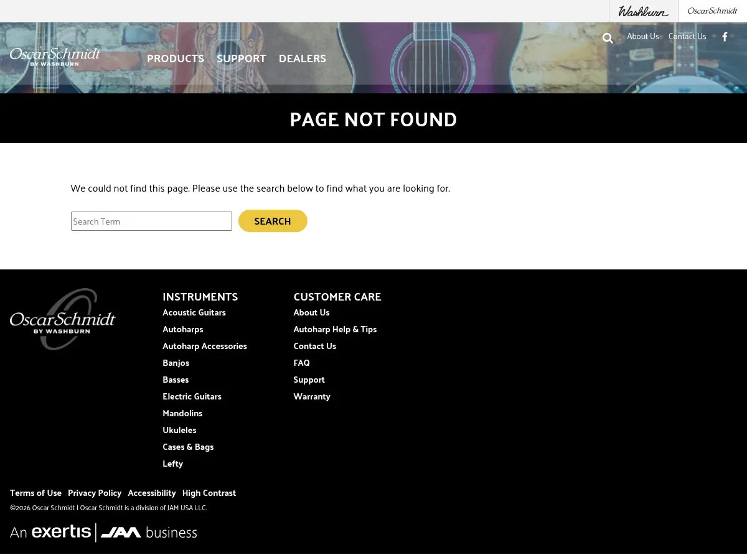Viewport: 747px width, 560px height.
Task: Open the Facebook icon link
Action: (x=725, y=37)
